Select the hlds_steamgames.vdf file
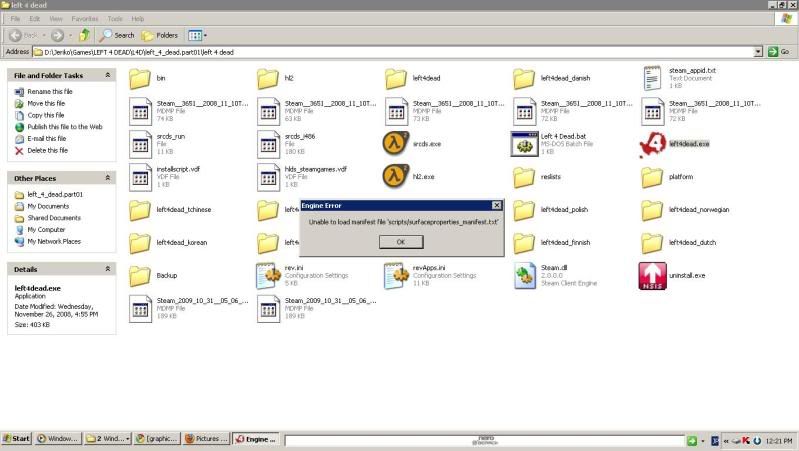The image size is (799, 451). (x=268, y=177)
